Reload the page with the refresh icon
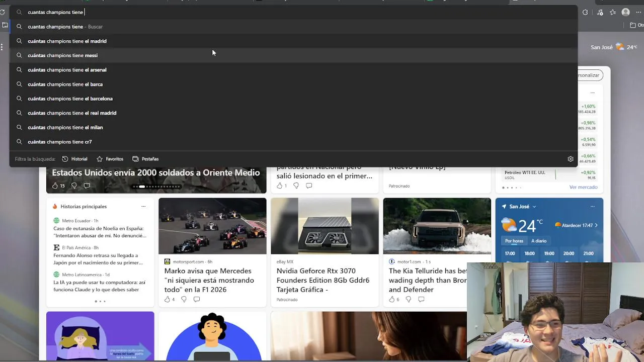 tap(3, 12)
